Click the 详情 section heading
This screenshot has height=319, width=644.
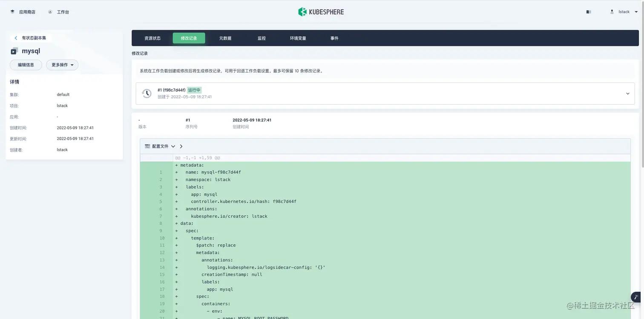(14, 82)
